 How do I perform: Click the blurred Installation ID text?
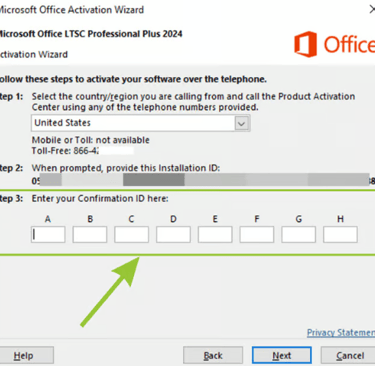point(203,180)
